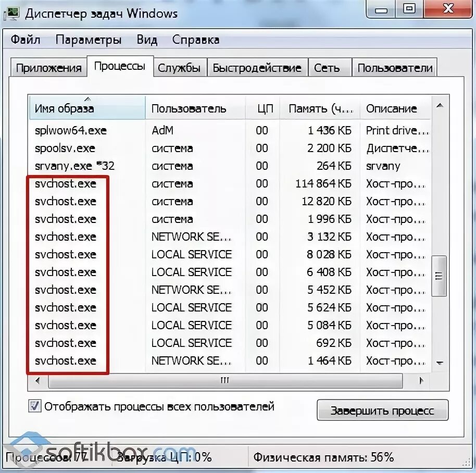Image resolution: width=476 pixels, height=473 pixels.
Task: Click the Физическая память: 56% status entry
Action: [323, 457]
